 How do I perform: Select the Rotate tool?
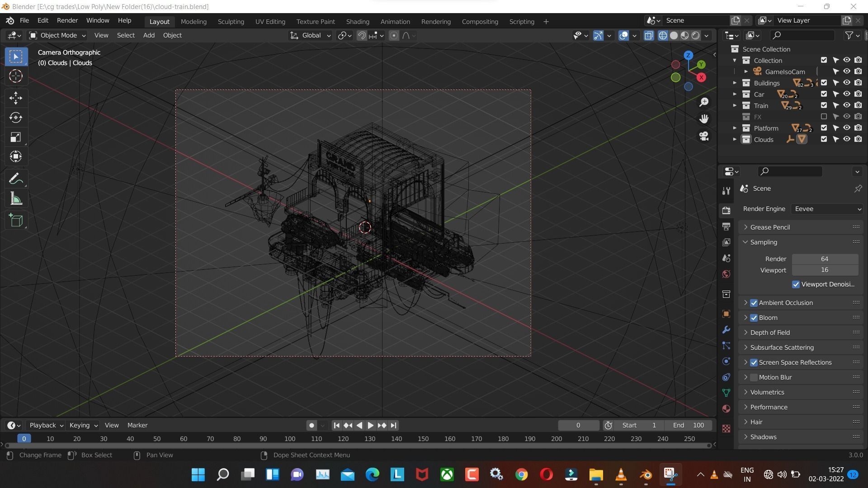pos(16,117)
